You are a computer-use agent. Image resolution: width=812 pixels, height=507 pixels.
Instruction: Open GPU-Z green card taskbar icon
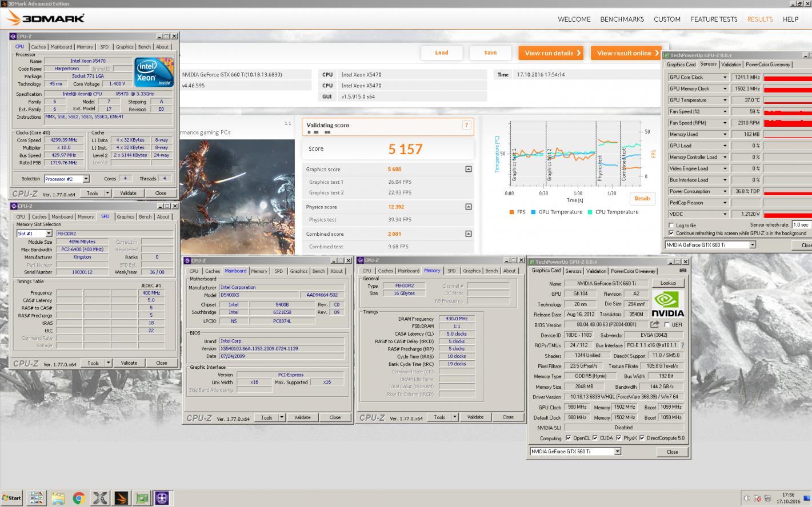(x=141, y=498)
